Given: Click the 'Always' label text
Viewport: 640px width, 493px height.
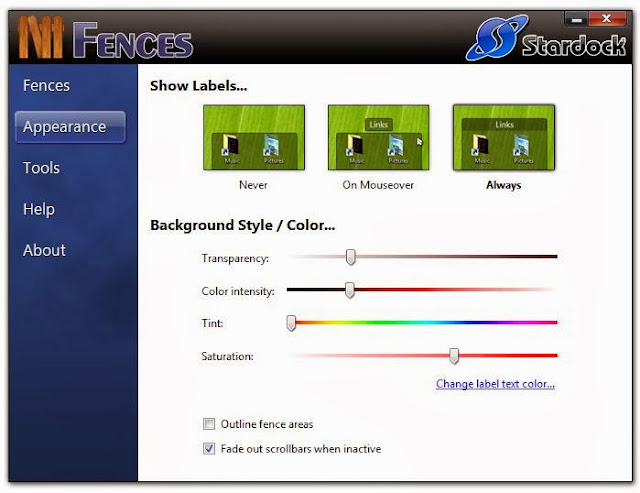Looking at the screenshot, I should click(504, 185).
